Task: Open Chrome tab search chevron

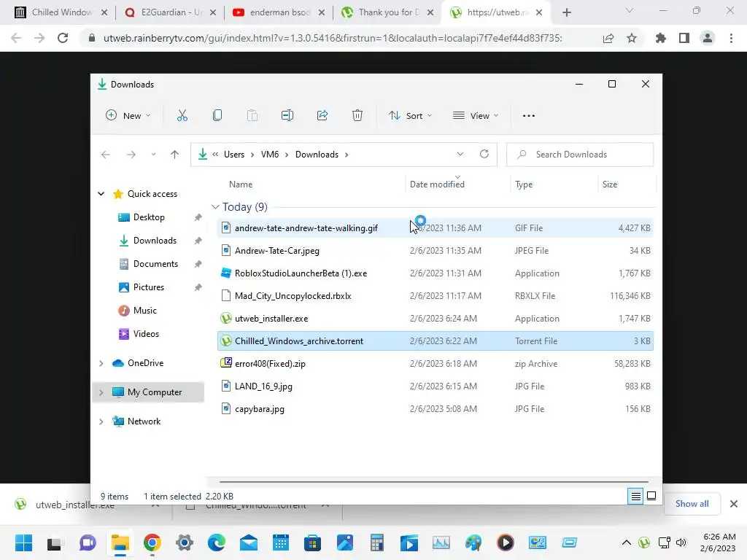Action: [630, 10]
